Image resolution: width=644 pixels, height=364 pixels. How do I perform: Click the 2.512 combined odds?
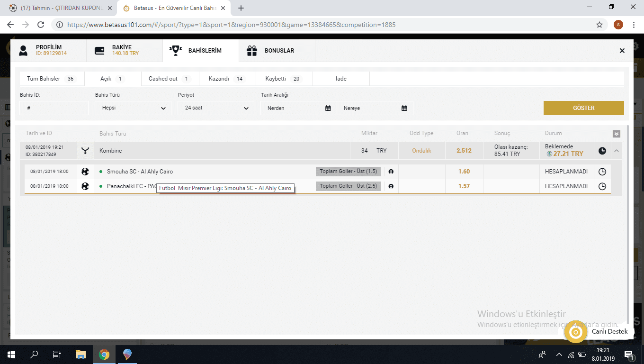[x=464, y=151]
